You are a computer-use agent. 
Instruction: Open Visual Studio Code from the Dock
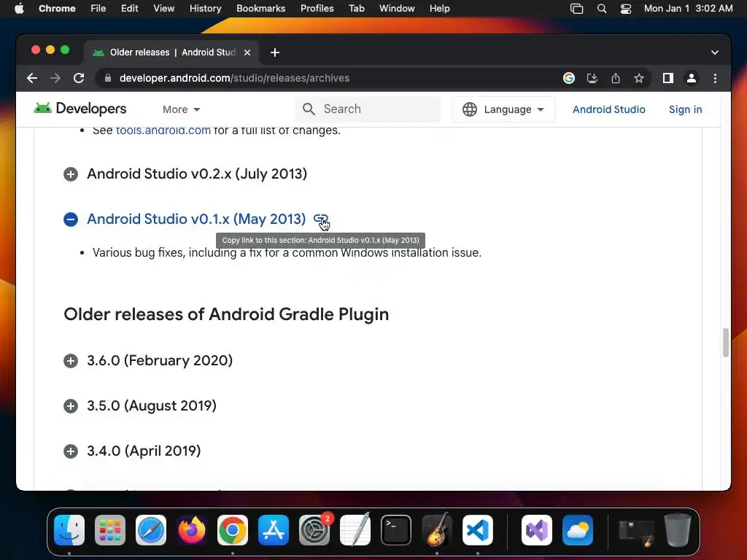pos(478,530)
